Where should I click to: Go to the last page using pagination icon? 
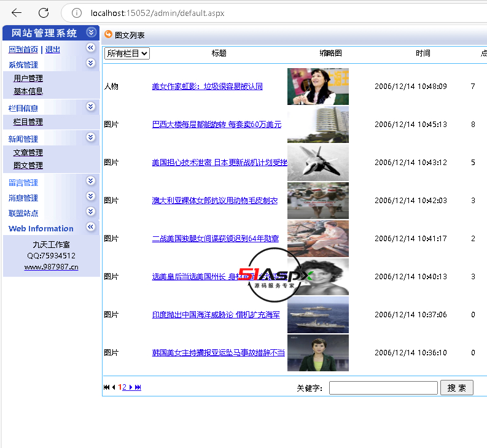pyautogui.click(x=138, y=387)
